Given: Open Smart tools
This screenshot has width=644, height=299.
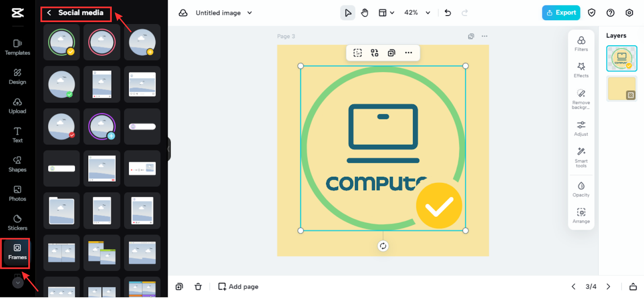Looking at the screenshot, I should click(581, 157).
